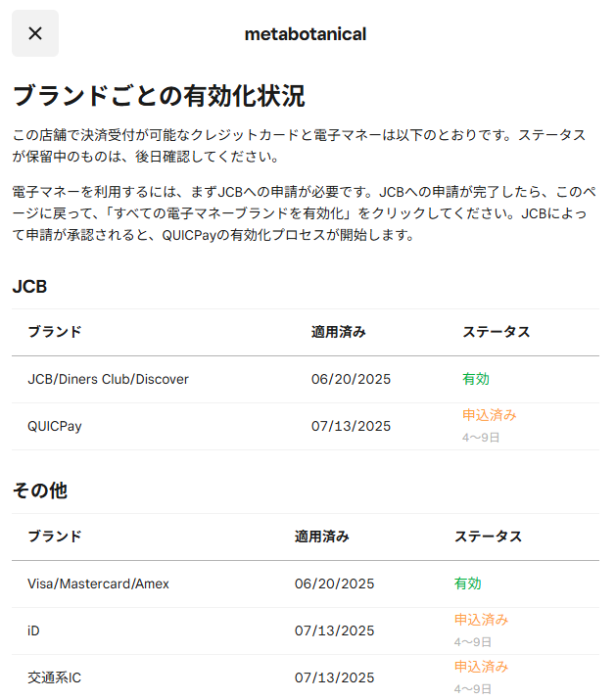The width and height of the screenshot is (616, 700).
Task: Close the brand activation status dialog
Action: pos(35,33)
